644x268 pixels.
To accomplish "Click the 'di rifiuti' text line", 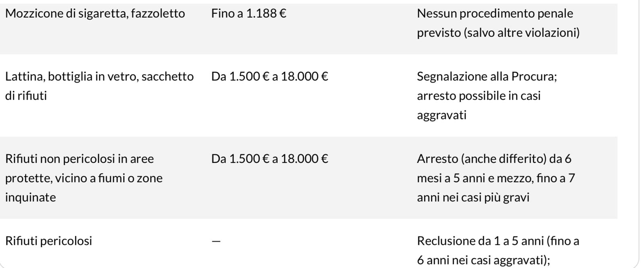I will pos(26,96).
